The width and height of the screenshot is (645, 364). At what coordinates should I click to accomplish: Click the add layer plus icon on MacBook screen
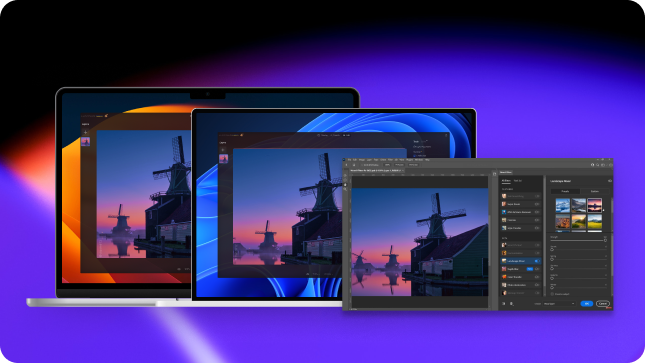[x=86, y=132]
